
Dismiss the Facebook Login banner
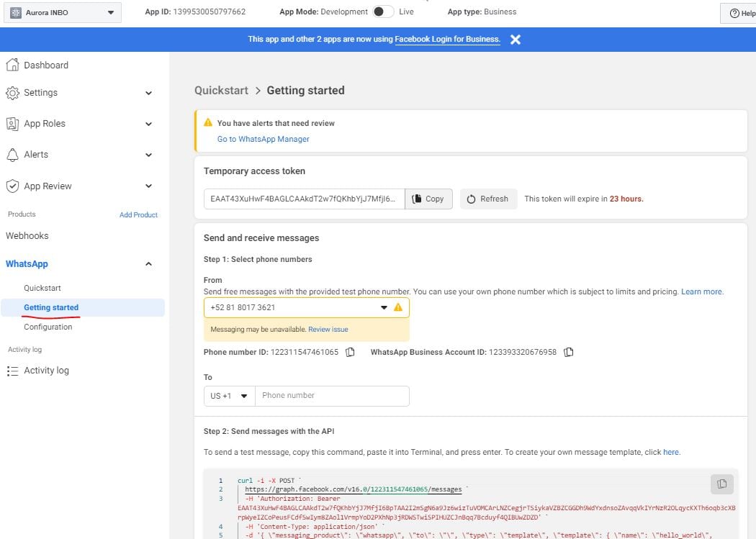[x=516, y=40]
